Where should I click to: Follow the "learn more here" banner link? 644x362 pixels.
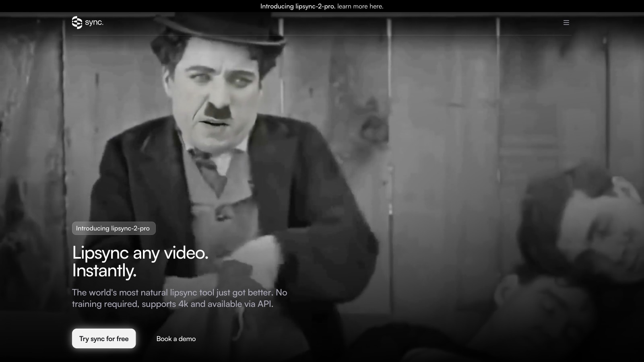coord(360,6)
